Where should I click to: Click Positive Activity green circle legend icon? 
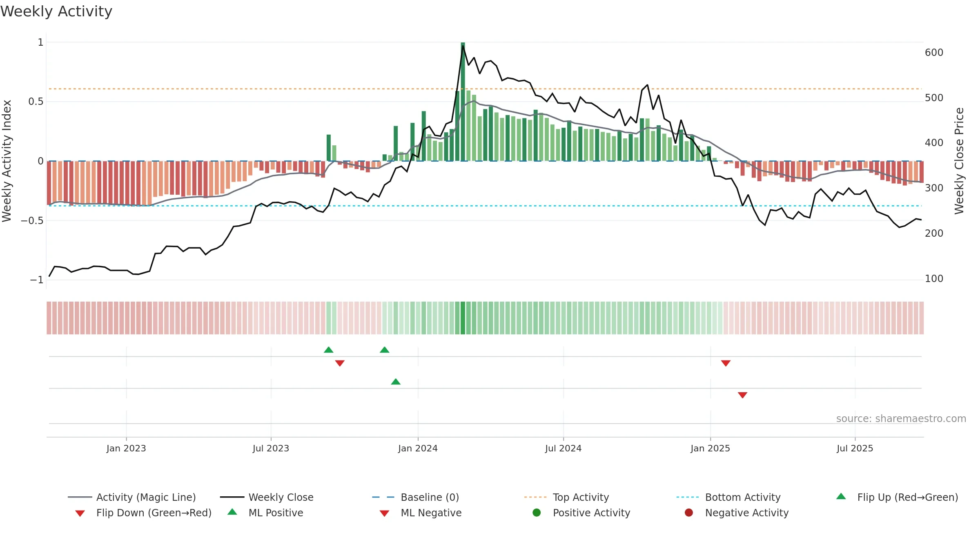point(537,513)
